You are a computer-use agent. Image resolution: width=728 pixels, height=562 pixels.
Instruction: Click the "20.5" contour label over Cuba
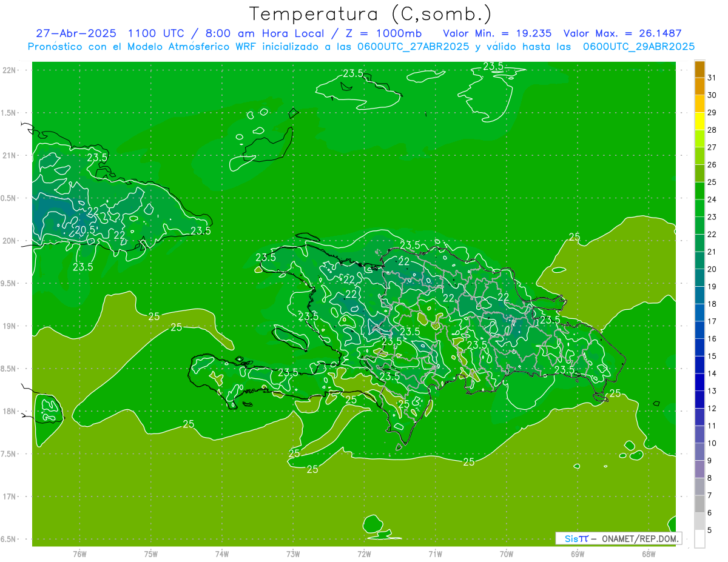click(85, 230)
